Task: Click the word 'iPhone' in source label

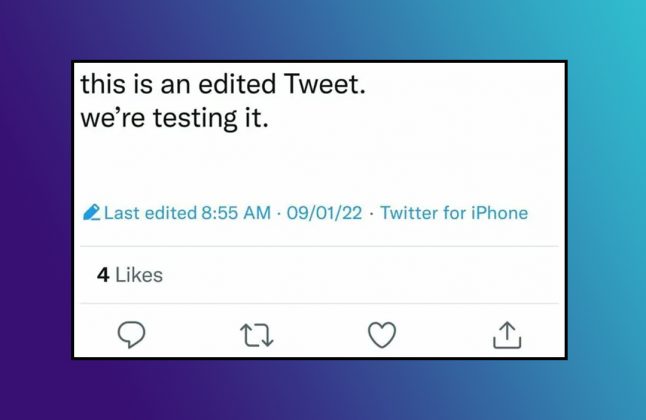Action: pyautogui.click(x=501, y=213)
